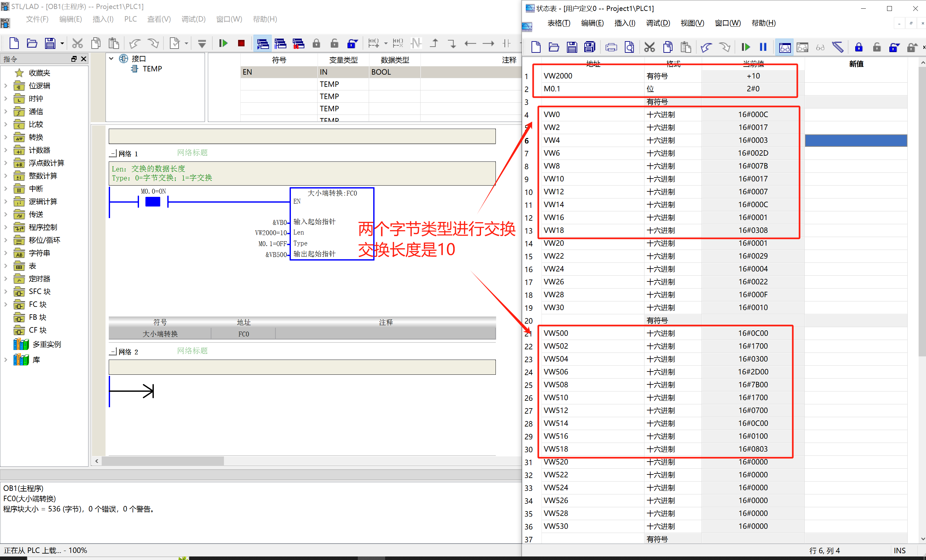Open the Save dropdown arrow in STL/LAD toolbar
The height and width of the screenshot is (560, 926).
(62, 43)
